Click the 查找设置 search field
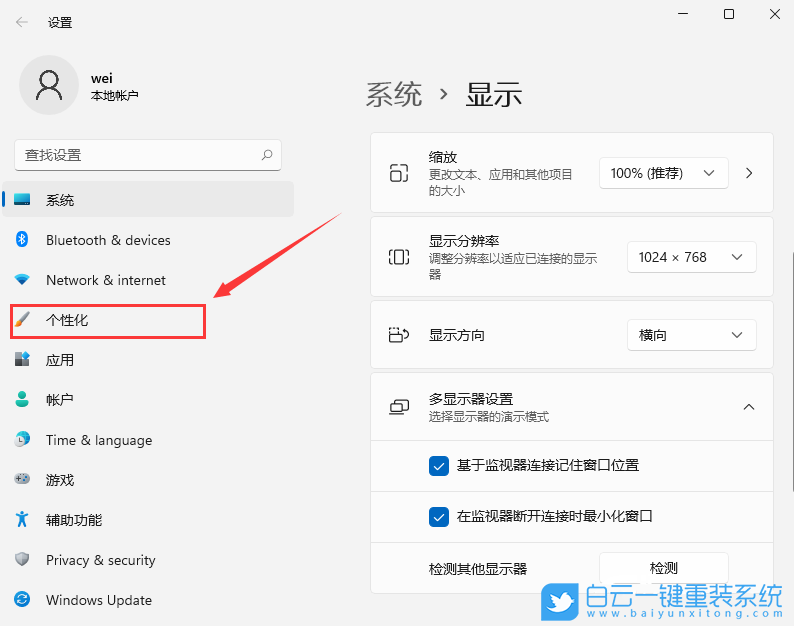Screen dimensions: 794x626 148,155
